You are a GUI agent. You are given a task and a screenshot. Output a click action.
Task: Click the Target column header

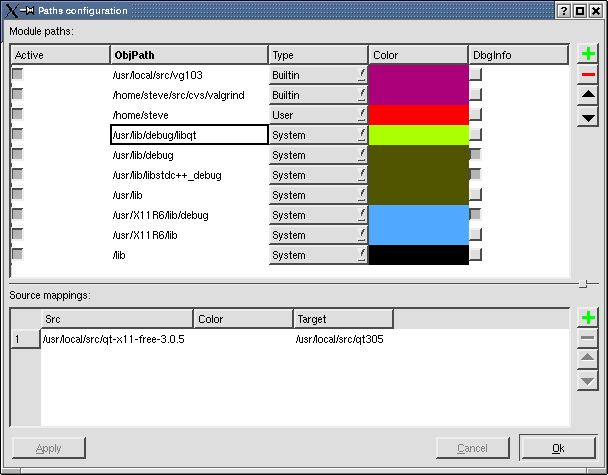point(343,319)
